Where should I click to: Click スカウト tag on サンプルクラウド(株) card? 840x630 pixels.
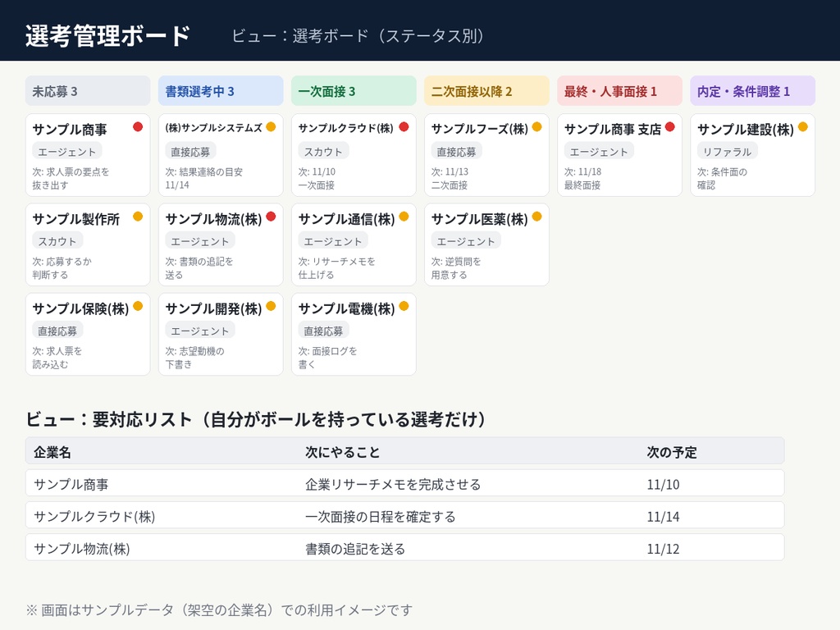click(323, 152)
